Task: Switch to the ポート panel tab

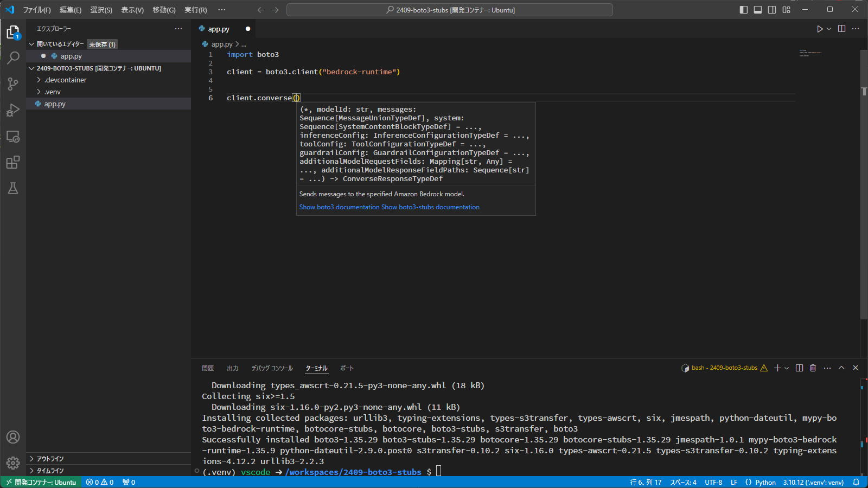Action: 347,368
